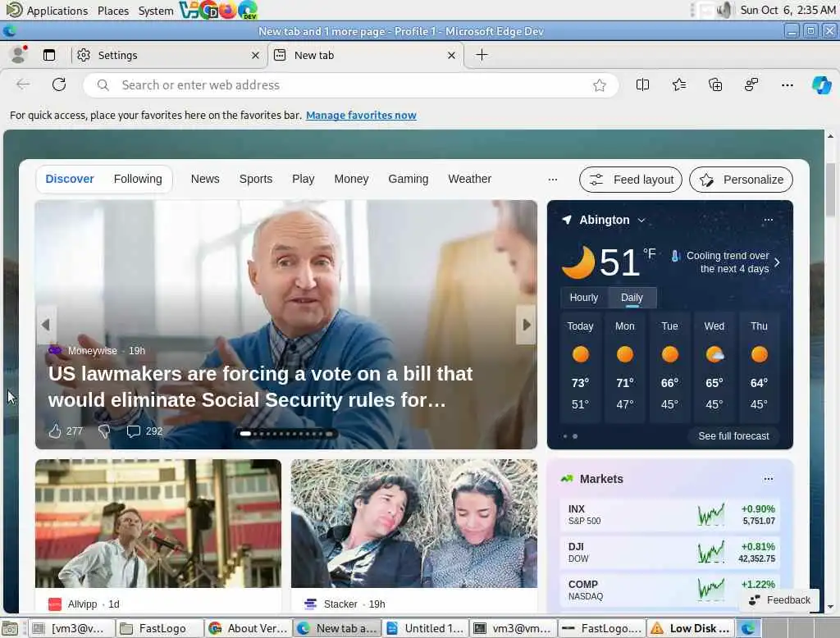The image size is (840, 638).
Task: Select Today forecast column
Action: point(580,367)
